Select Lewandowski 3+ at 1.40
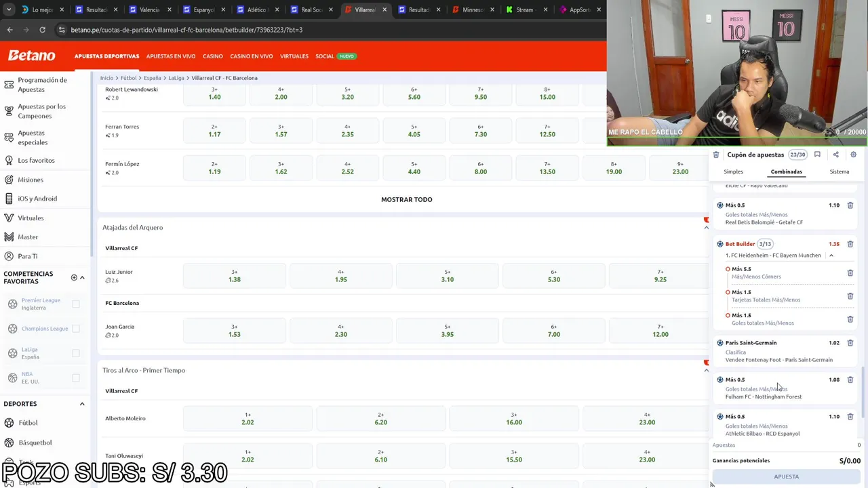868x488 pixels. pyautogui.click(x=214, y=94)
